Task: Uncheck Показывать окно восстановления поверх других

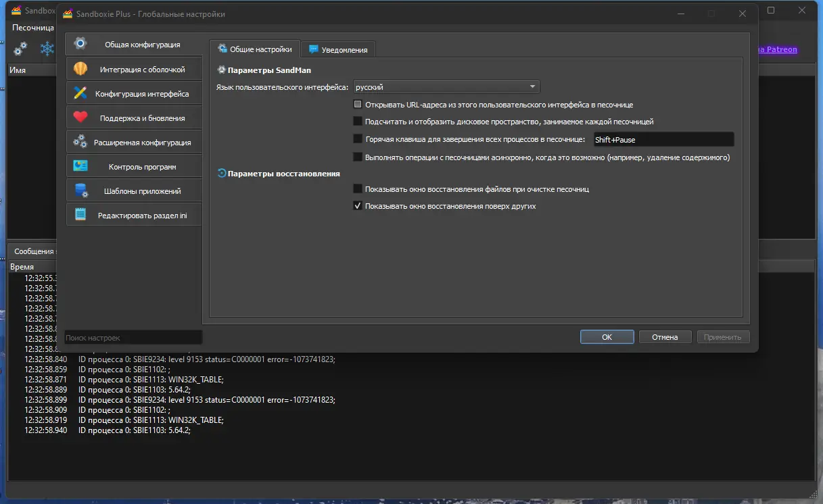Action: click(358, 206)
